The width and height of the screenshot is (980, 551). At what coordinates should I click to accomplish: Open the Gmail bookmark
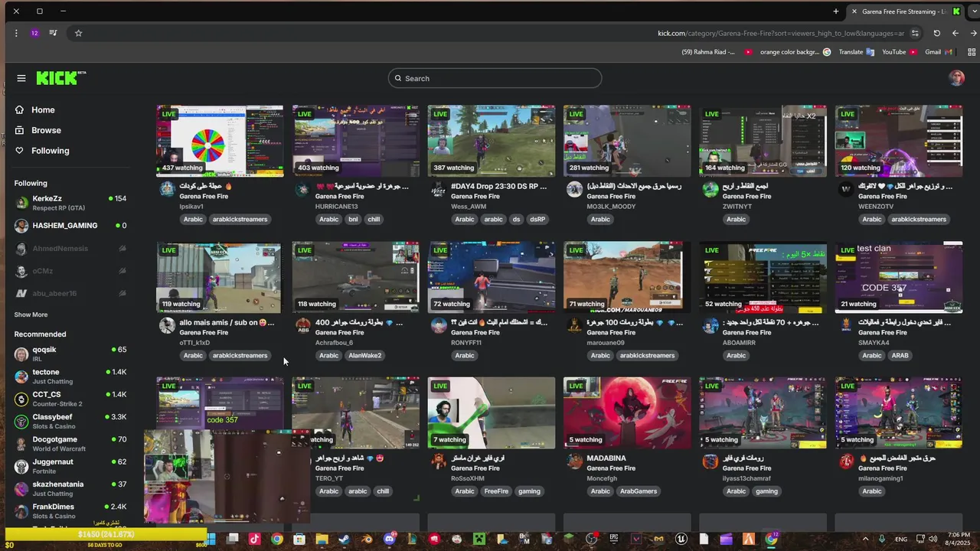pos(938,52)
